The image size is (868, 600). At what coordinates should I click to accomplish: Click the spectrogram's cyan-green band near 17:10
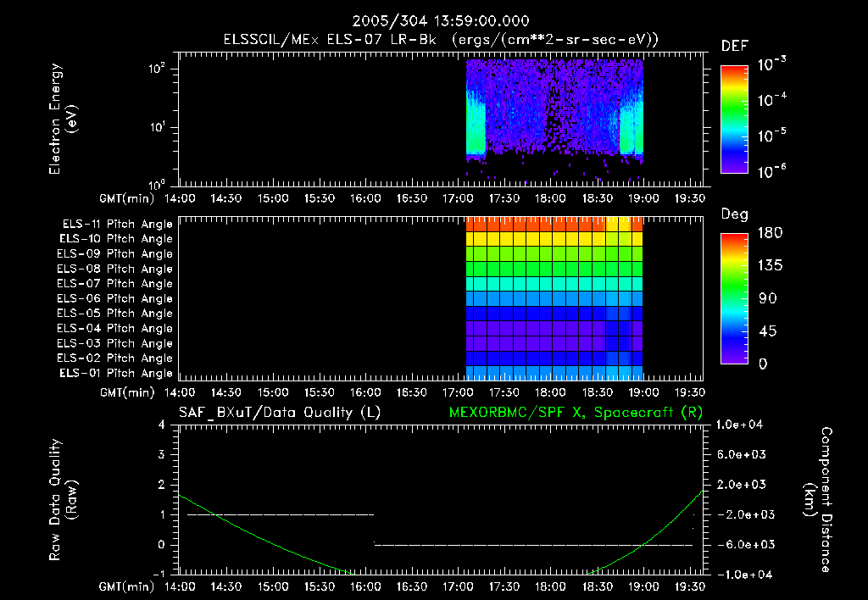[476, 126]
